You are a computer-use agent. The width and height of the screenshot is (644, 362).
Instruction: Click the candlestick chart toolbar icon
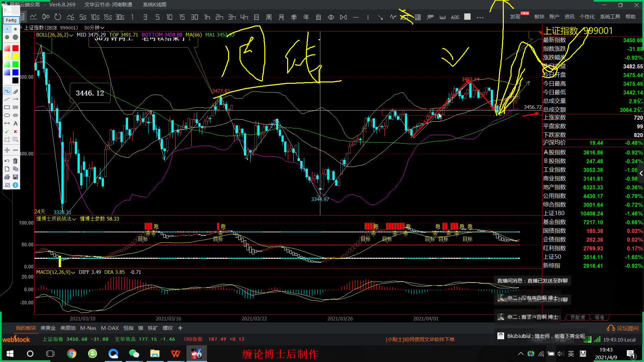(x=46, y=17)
